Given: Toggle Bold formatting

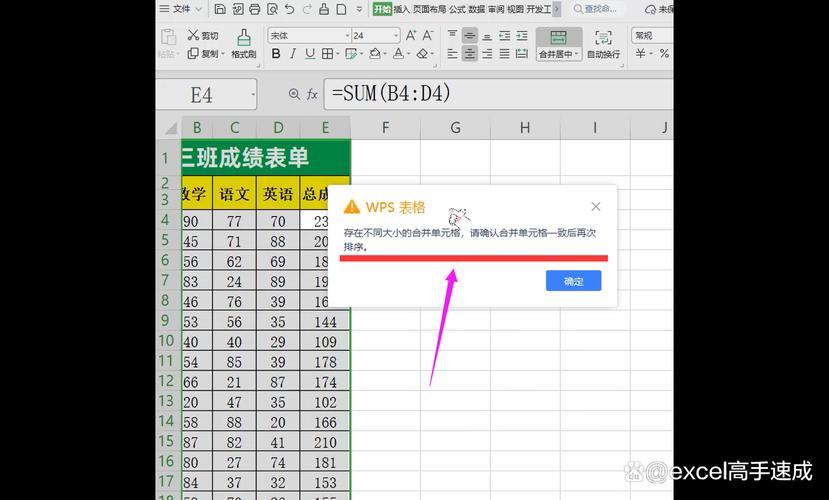Looking at the screenshot, I should tap(276, 53).
